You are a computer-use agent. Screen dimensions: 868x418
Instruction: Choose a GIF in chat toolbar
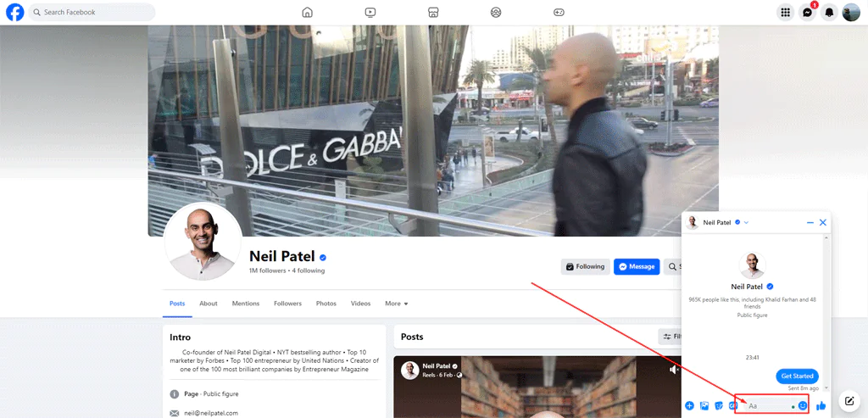(x=732, y=406)
